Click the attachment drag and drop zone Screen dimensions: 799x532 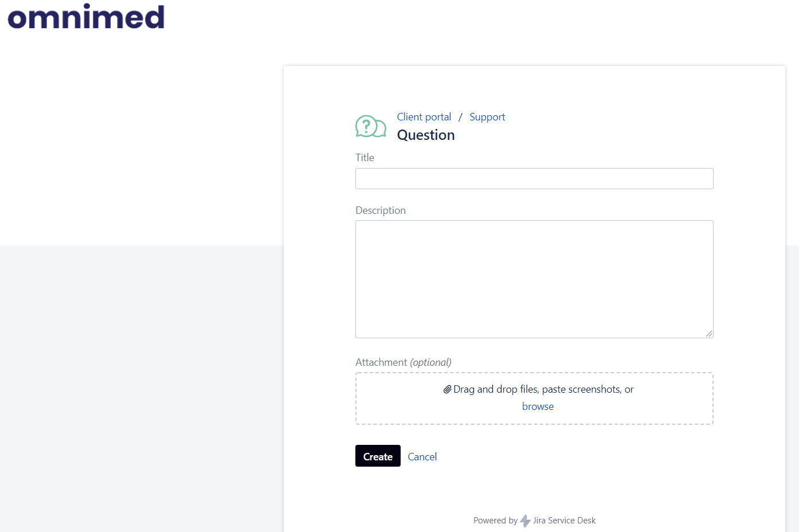pos(534,398)
